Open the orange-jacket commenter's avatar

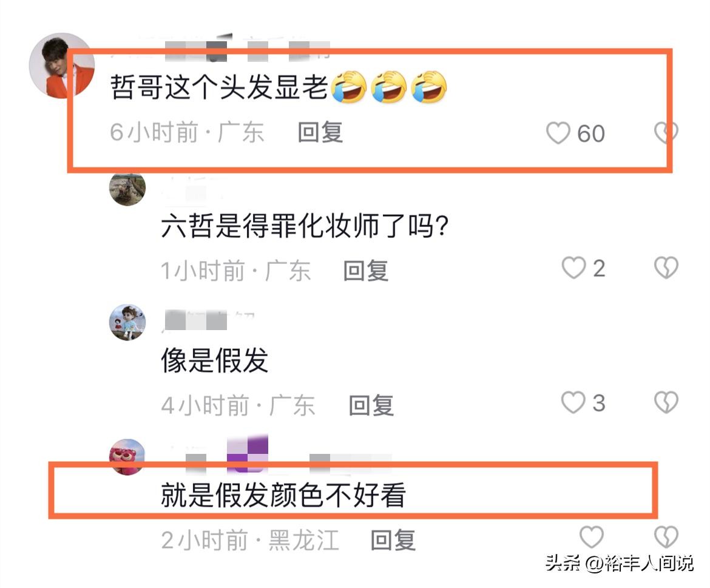pos(62,66)
